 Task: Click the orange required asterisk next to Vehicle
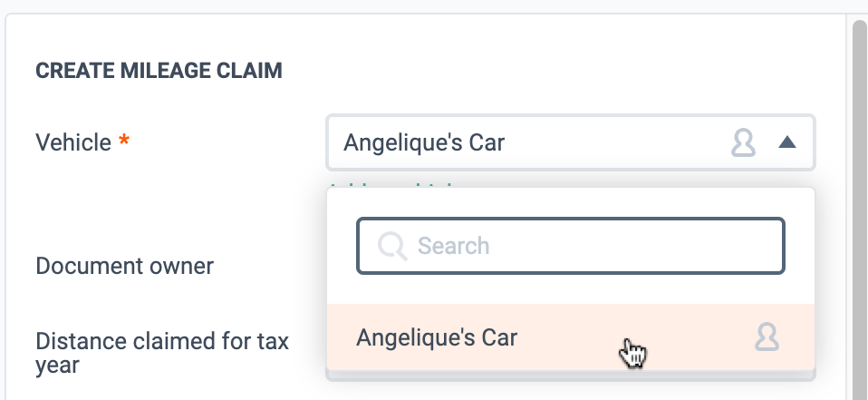pyautogui.click(x=124, y=141)
